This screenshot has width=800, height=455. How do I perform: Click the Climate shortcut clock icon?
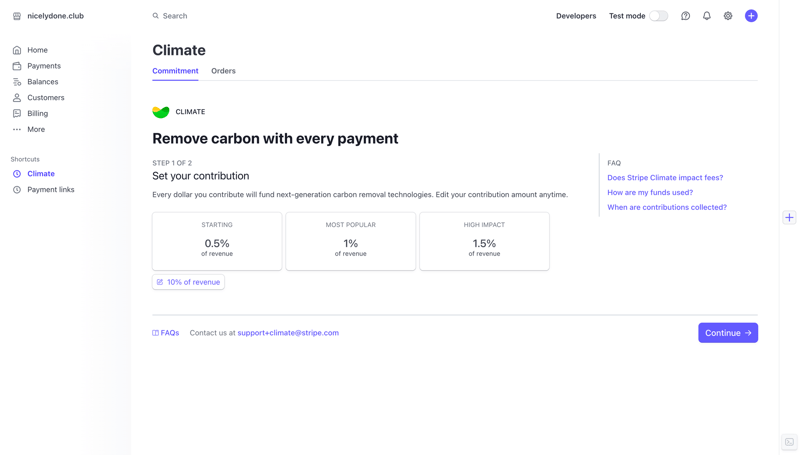click(x=17, y=174)
